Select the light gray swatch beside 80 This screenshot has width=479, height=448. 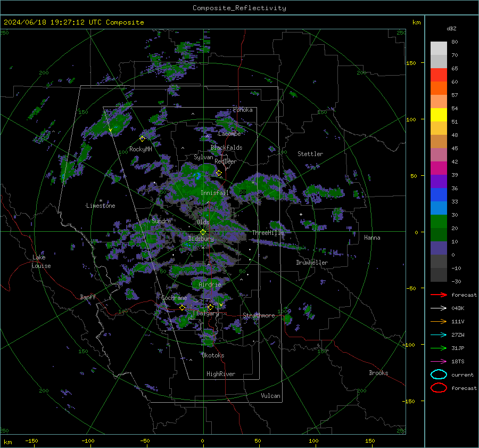(x=439, y=48)
